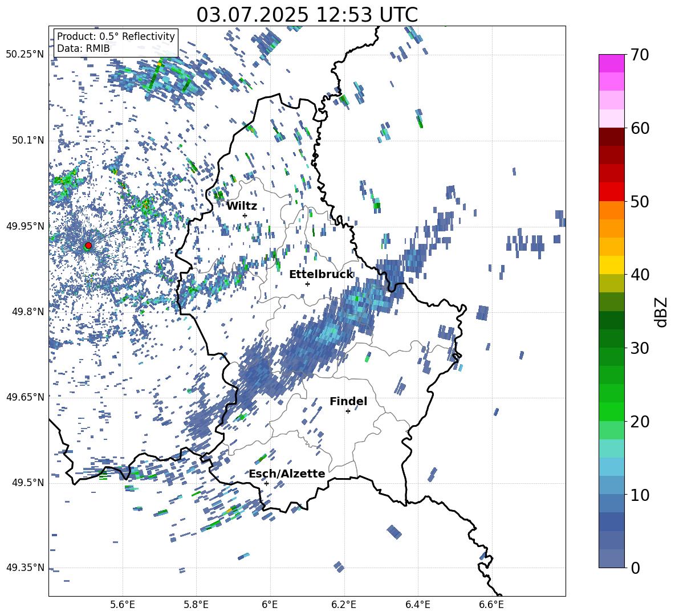Click the colorbar tick label 70
The image size is (675, 616).
coord(639,55)
